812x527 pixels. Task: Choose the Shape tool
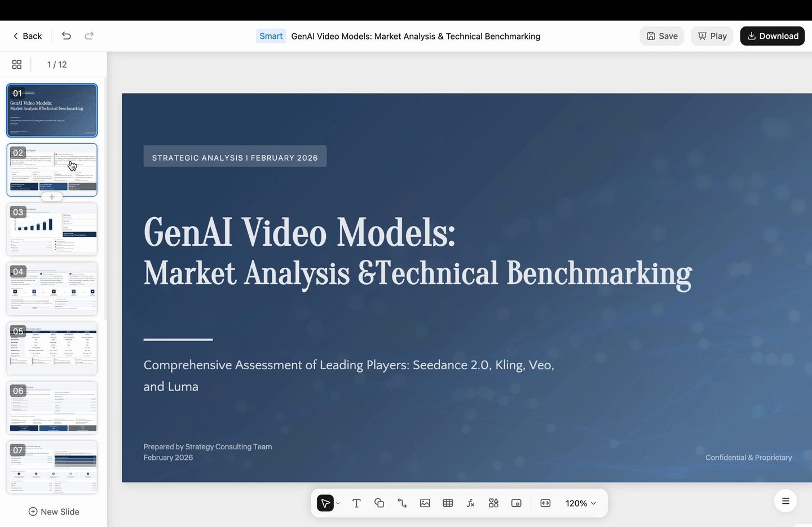(x=379, y=503)
